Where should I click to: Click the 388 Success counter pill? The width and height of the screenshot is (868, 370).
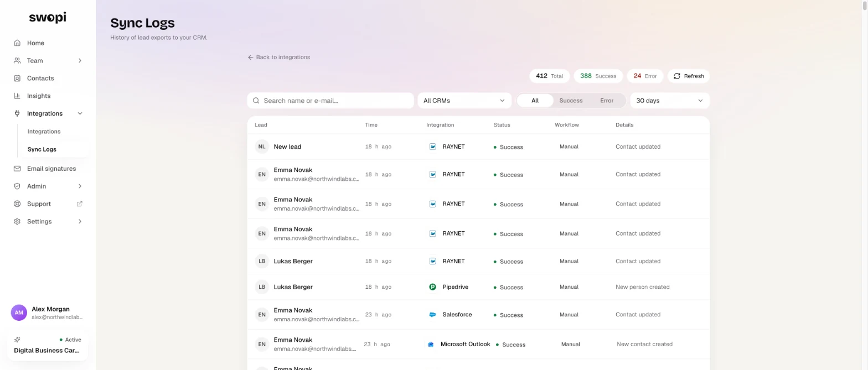pyautogui.click(x=598, y=76)
